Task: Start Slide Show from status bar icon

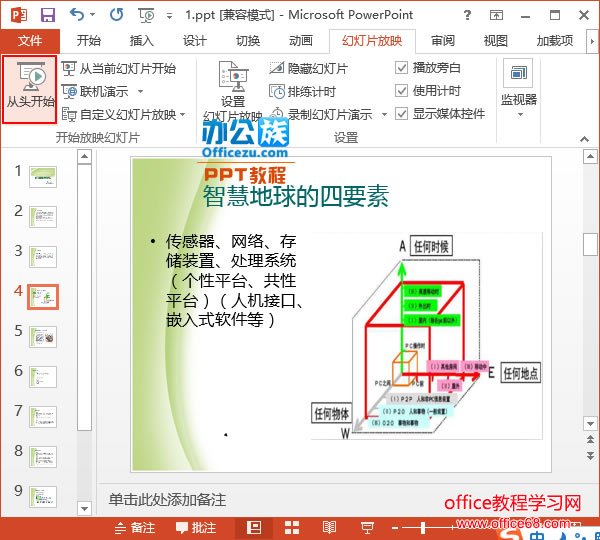Action: (367, 528)
